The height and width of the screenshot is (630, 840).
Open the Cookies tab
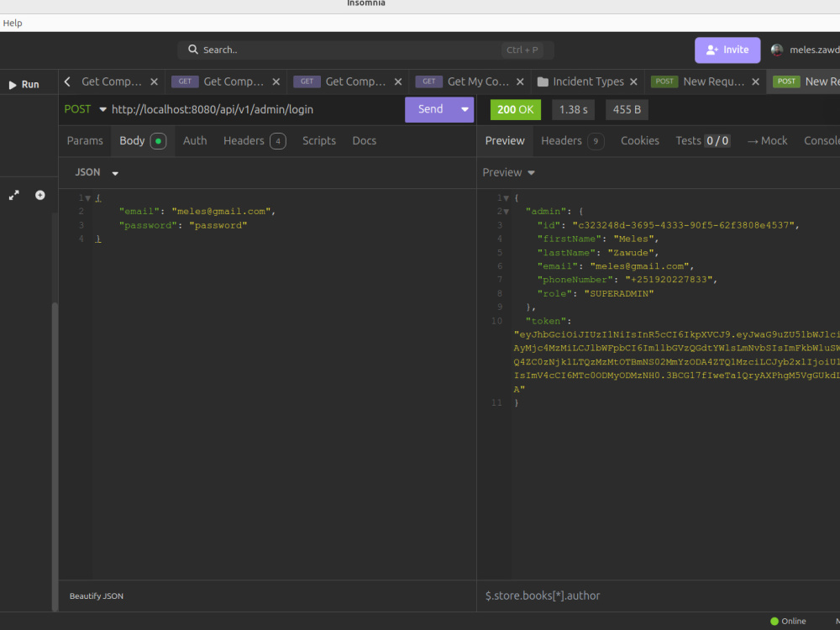tap(639, 141)
